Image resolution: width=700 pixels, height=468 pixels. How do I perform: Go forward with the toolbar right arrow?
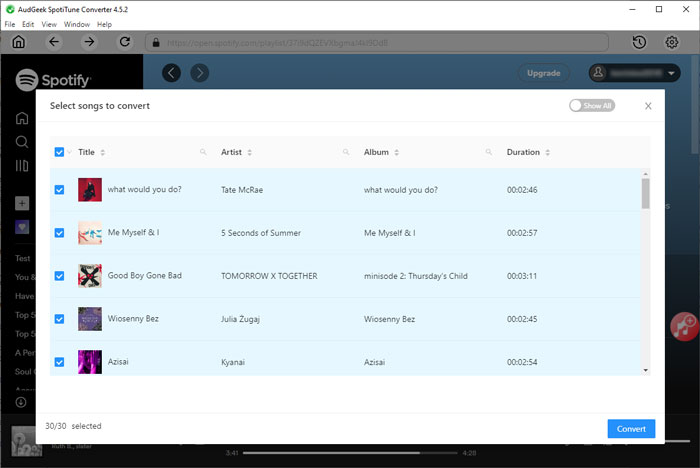tap(89, 42)
